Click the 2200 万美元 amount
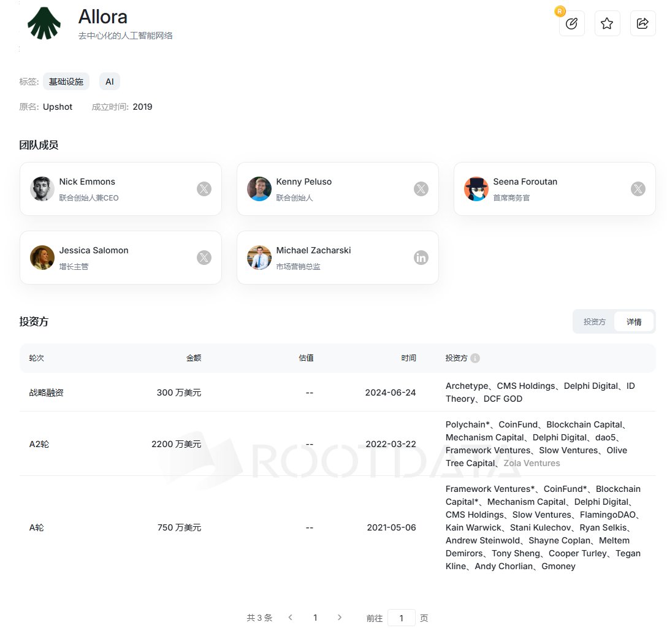This screenshot has width=667, height=644. coord(176,444)
